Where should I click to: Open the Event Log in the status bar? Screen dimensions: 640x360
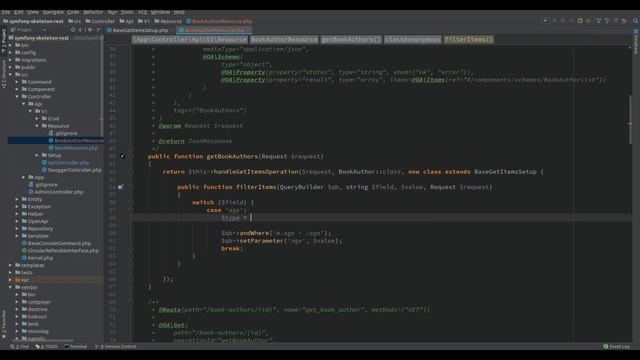point(617,347)
